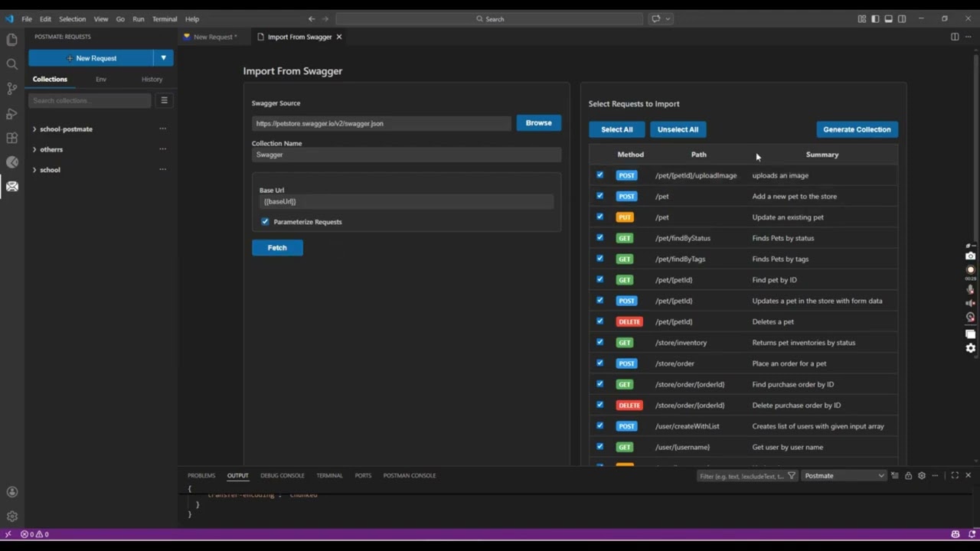Image resolution: width=980 pixels, height=551 pixels.
Task: Click the Search collections field
Action: (90, 100)
